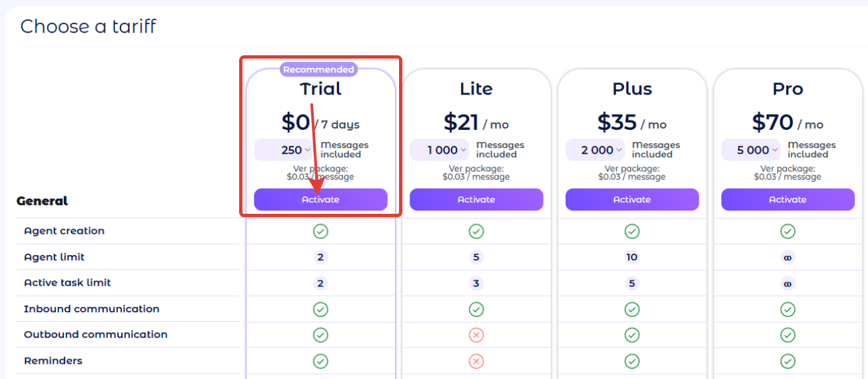Viewport: 868px width, 379px height.
Task: Click infinity icon for Pro Active task limit
Action: (787, 283)
